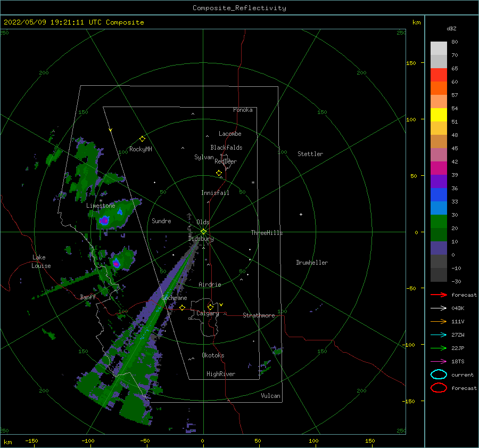This screenshot has width=479, height=448.
Task: Click the Stettler city label
Action: (310, 154)
